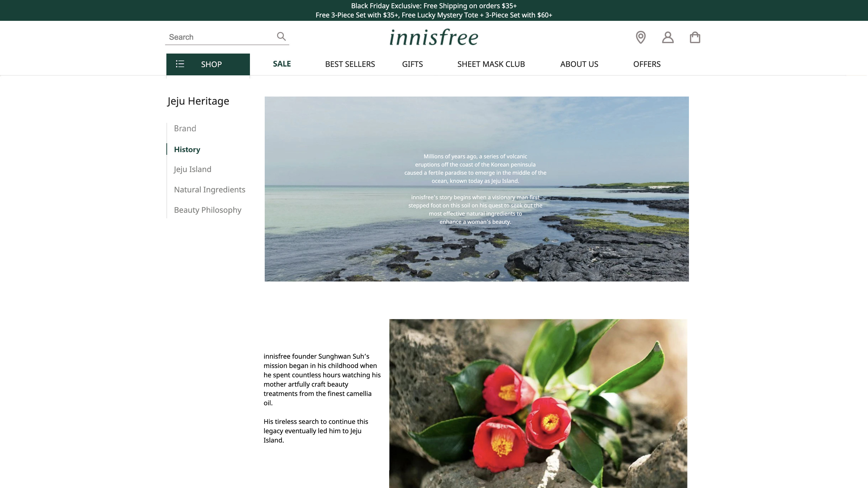Go to the GIFTS section
This screenshot has width=868, height=488.
tap(412, 64)
